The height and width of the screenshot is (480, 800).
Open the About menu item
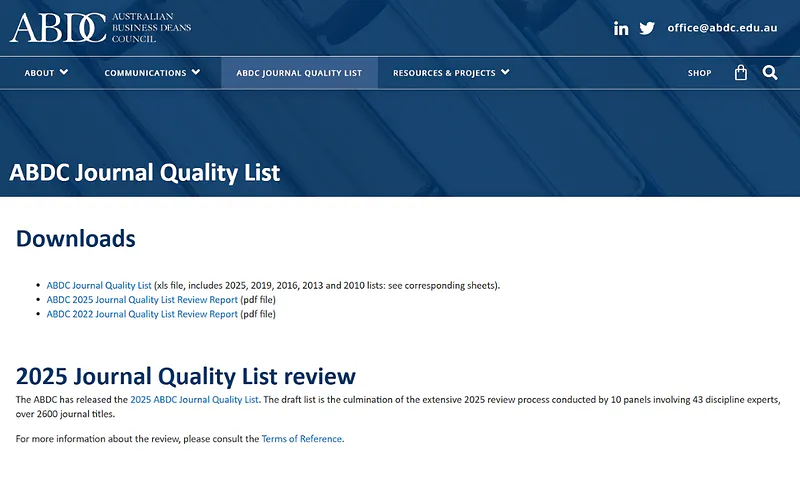click(39, 73)
